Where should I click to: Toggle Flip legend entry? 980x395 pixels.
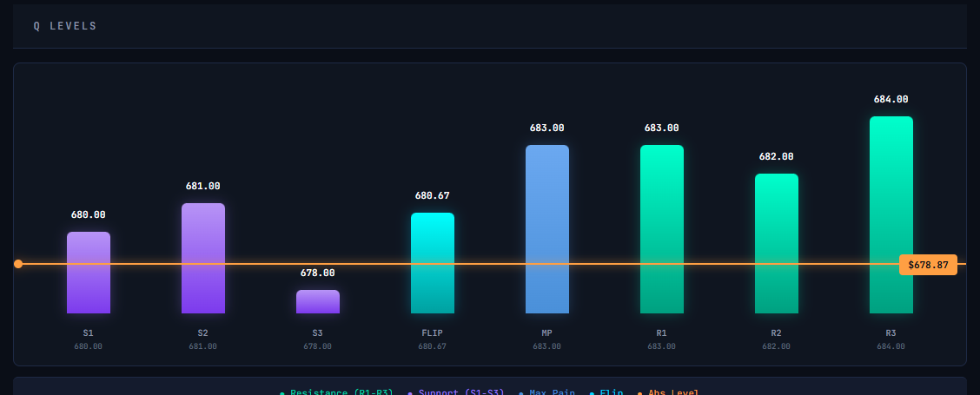pos(606,392)
